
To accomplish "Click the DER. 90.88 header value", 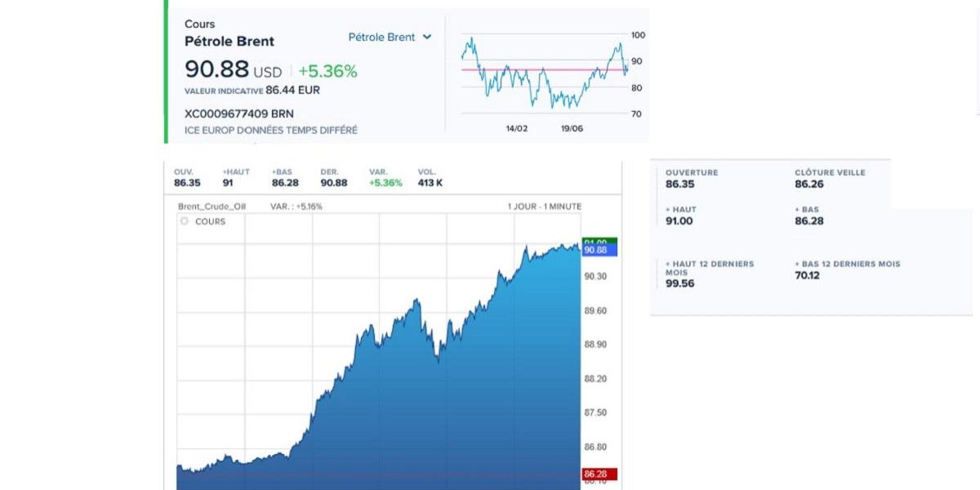I will coord(333,183).
